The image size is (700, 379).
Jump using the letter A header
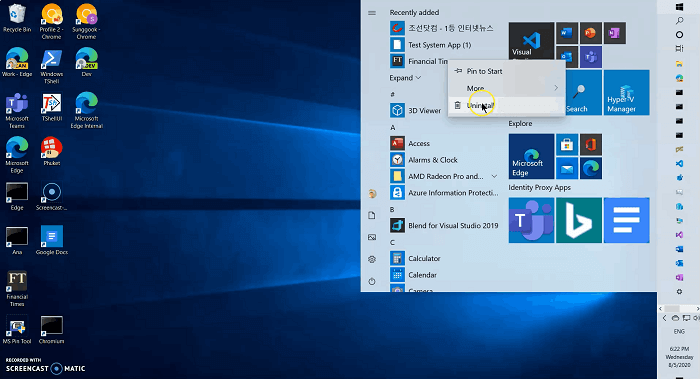393,128
